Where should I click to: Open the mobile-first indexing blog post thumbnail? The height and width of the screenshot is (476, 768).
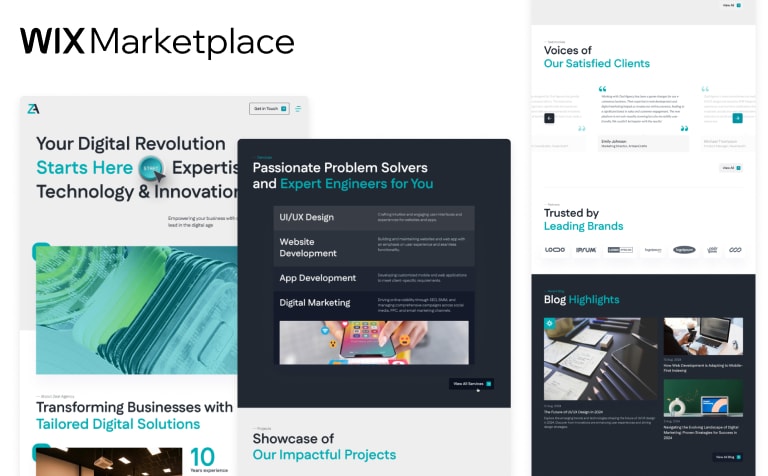point(702,337)
